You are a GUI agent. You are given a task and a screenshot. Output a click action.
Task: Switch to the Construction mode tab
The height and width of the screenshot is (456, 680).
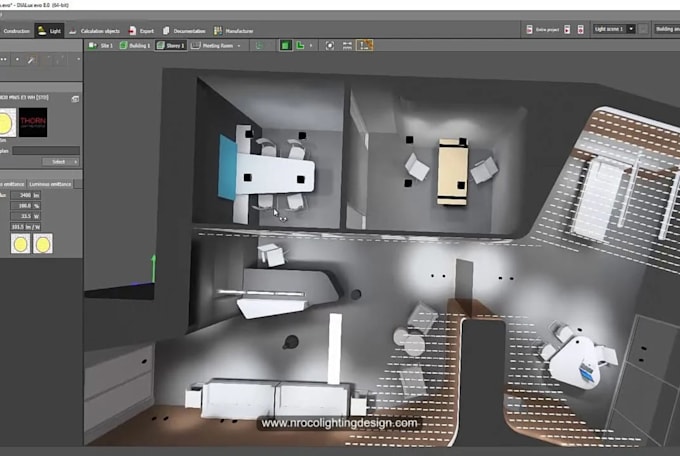[16, 31]
